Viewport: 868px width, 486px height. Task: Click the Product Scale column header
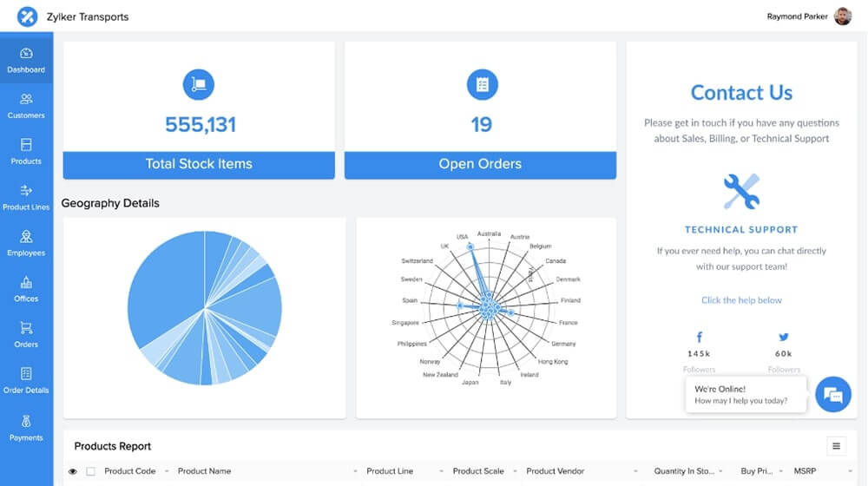[x=478, y=471]
